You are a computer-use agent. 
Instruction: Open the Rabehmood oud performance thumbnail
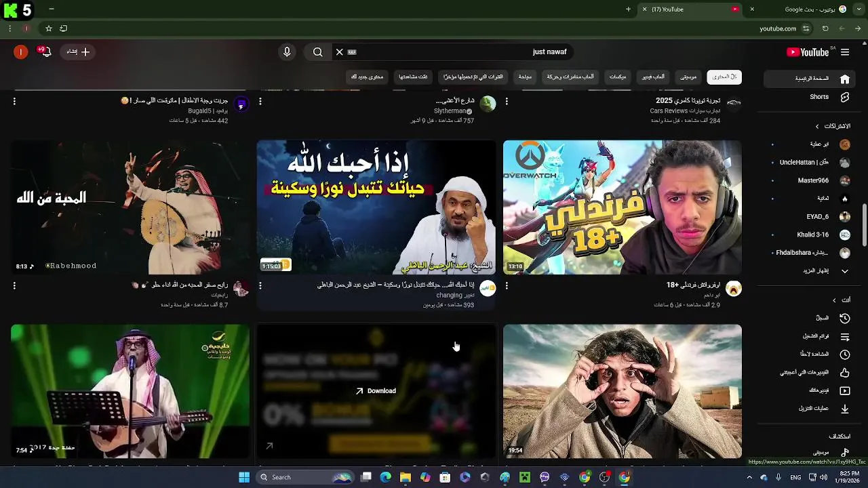(x=130, y=207)
